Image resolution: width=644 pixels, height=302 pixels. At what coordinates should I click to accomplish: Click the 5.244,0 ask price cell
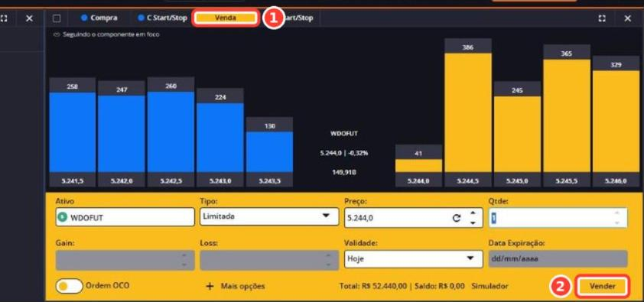point(418,180)
